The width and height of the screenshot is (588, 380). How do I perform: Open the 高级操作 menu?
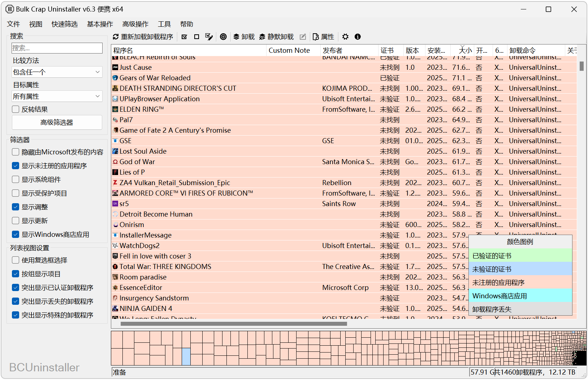pyautogui.click(x=135, y=24)
